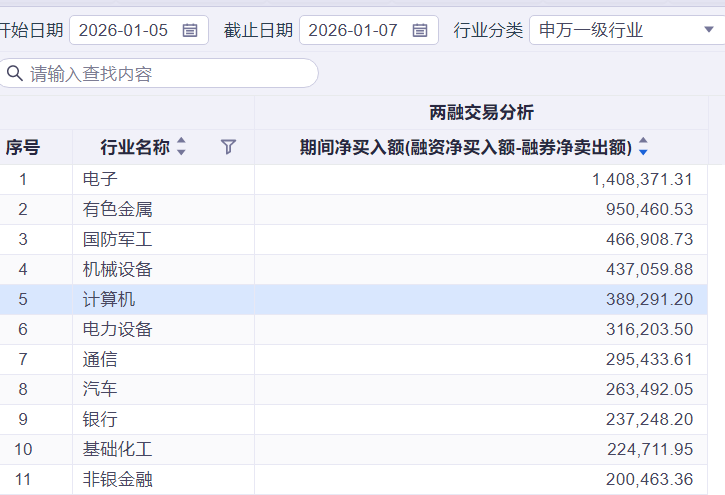
Task: Sort by industry name column arrows
Action: [x=181, y=147]
